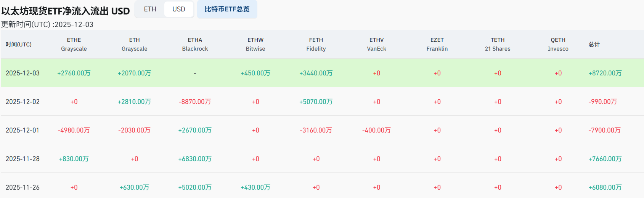
Task: Click the EZET Franklin column header
Action: (x=437, y=45)
